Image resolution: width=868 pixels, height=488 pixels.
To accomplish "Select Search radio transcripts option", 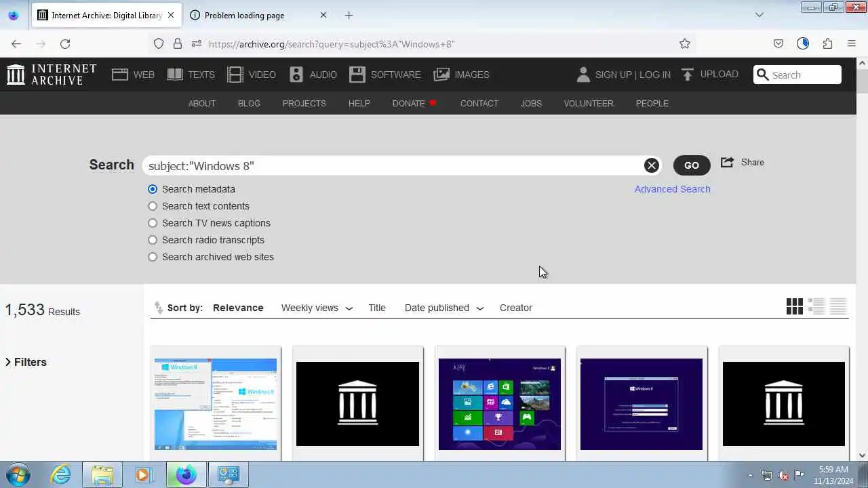I will coord(153,240).
